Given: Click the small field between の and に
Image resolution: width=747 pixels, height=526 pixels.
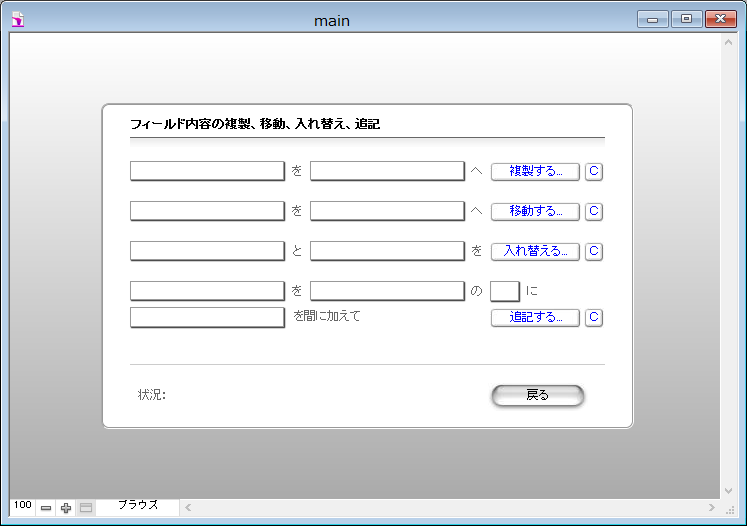Looking at the screenshot, I should (504, 291).
